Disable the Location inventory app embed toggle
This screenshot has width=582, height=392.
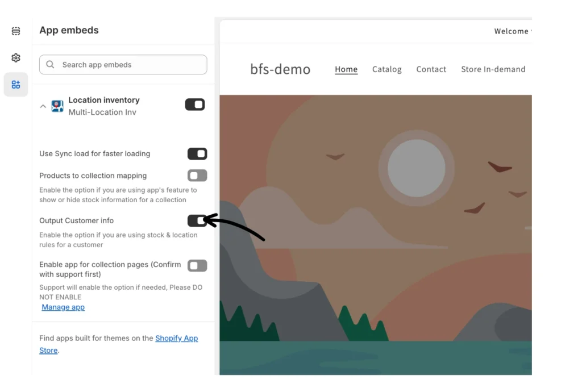[195, 105]
